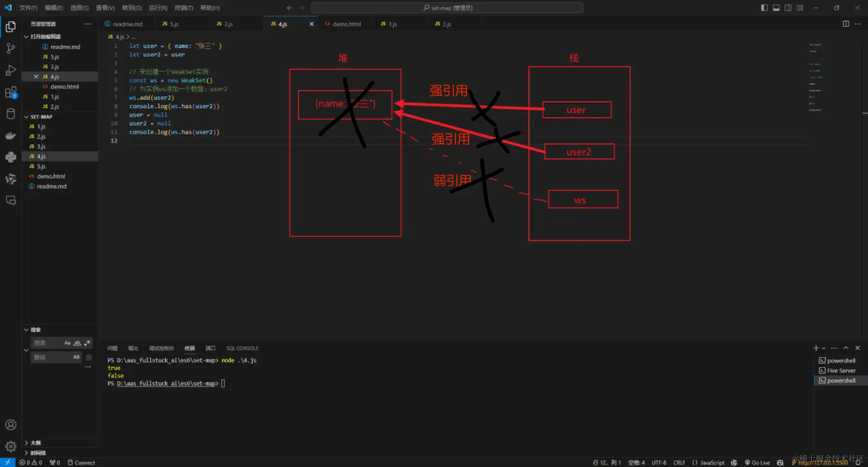Open the Source Control view
The width and height of the screenshot is (868, 467).
[x=11, y=48]
